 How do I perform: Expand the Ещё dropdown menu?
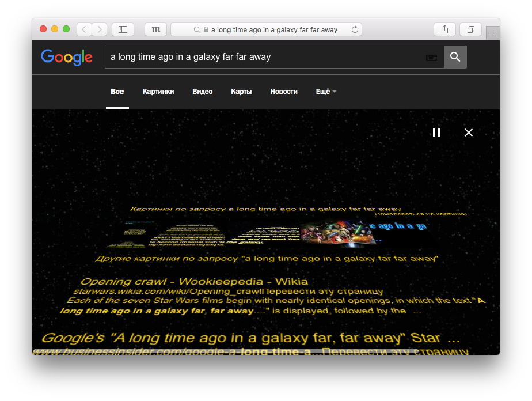point(326,92)
